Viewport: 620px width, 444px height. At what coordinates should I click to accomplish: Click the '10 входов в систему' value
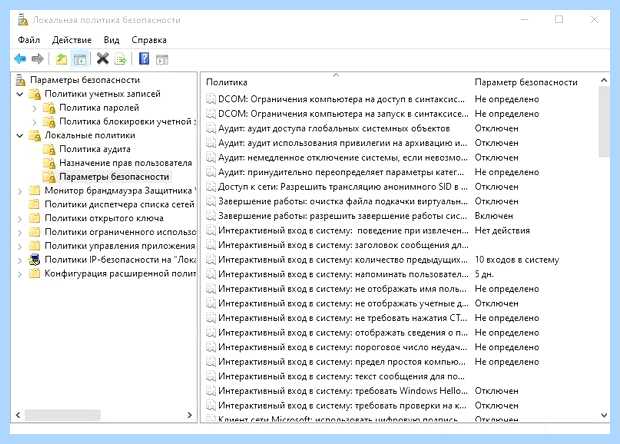[x=516, y=260]
